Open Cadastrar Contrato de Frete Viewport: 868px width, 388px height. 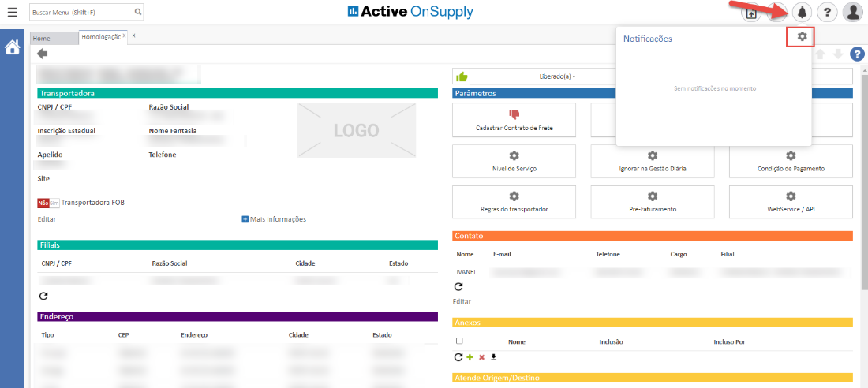pos(514,120)
